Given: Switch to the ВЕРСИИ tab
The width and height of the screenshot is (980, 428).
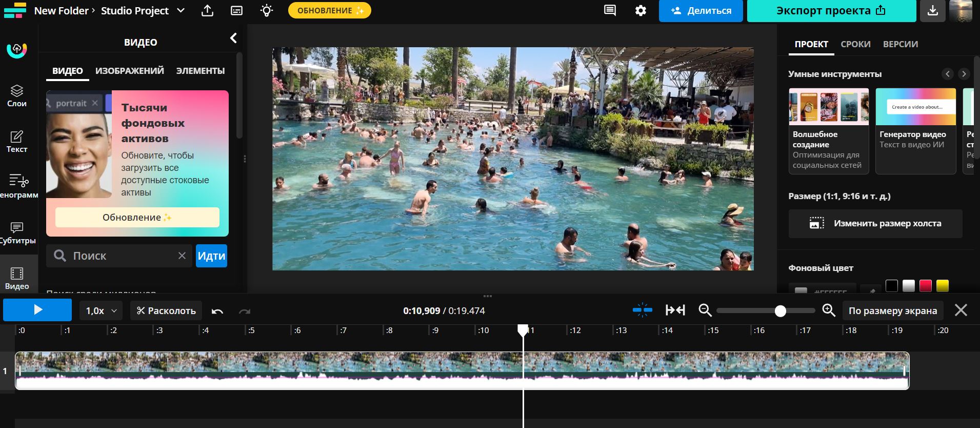Looking at the screenshot, I should point(901,44).
